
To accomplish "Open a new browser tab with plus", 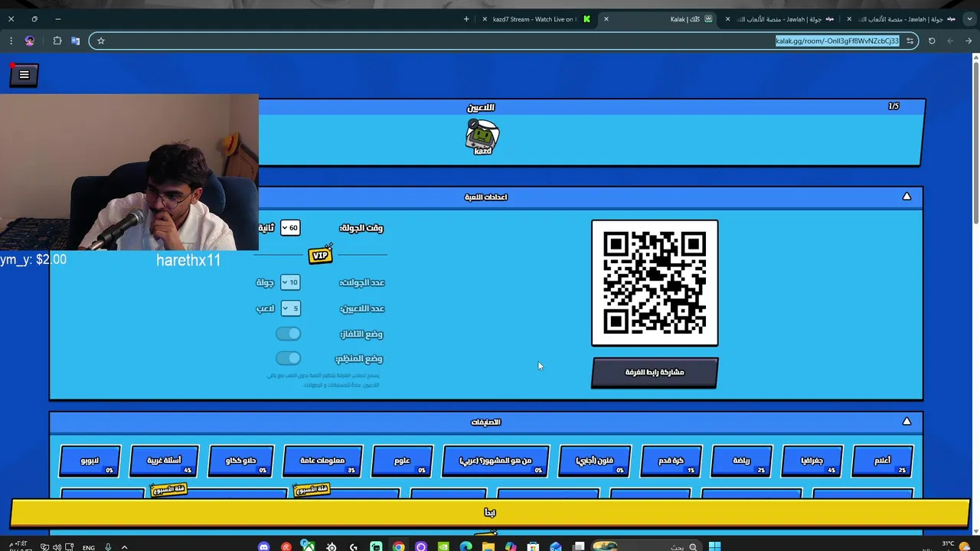I will [x=466, y=19].
